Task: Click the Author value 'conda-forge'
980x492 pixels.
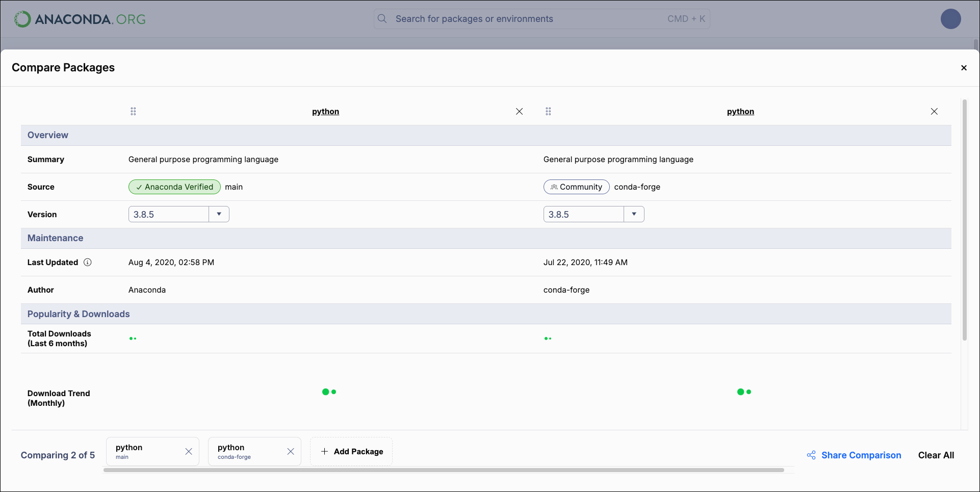Action: coord(566,290)
